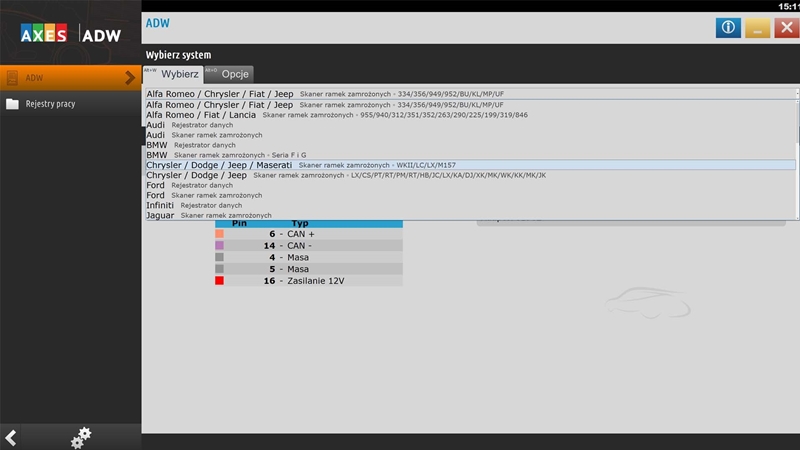This screenshot has width=800, height=450.
Task: Switch to the Opcje tab
Action: (x=229, y=74)
